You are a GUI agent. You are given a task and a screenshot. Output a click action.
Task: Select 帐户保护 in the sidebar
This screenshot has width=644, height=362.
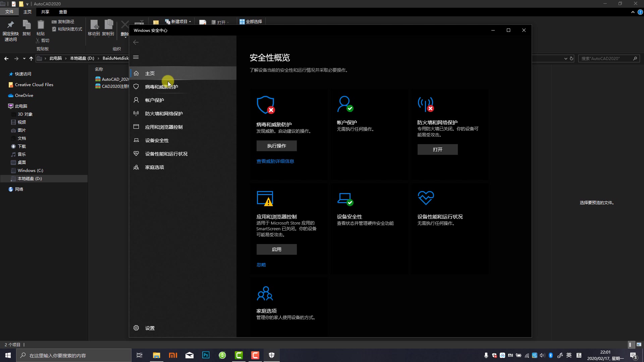(x=183, y=100)
